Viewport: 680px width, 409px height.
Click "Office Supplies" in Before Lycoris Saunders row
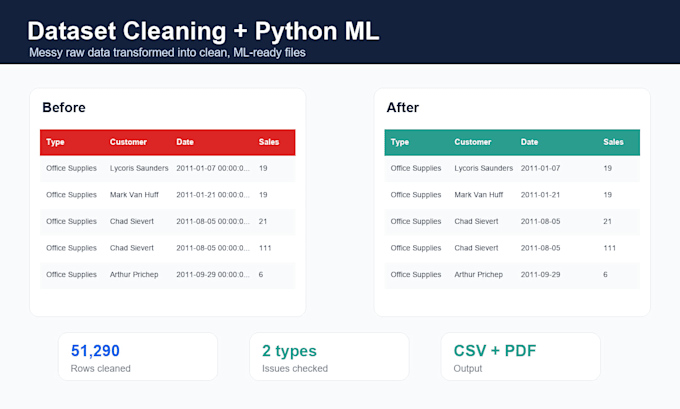coord(71,168)
